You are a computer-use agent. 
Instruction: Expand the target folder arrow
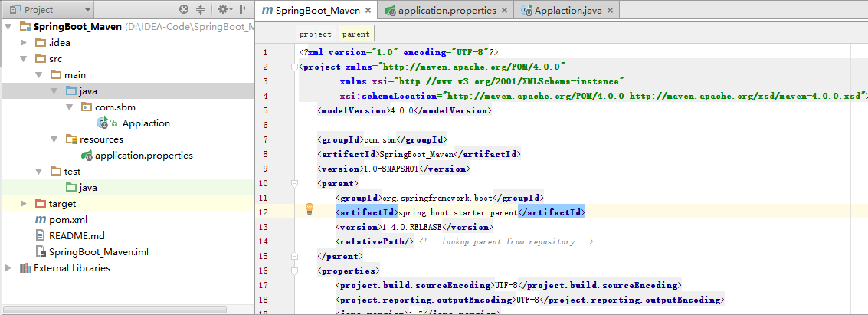click(23, 204)
